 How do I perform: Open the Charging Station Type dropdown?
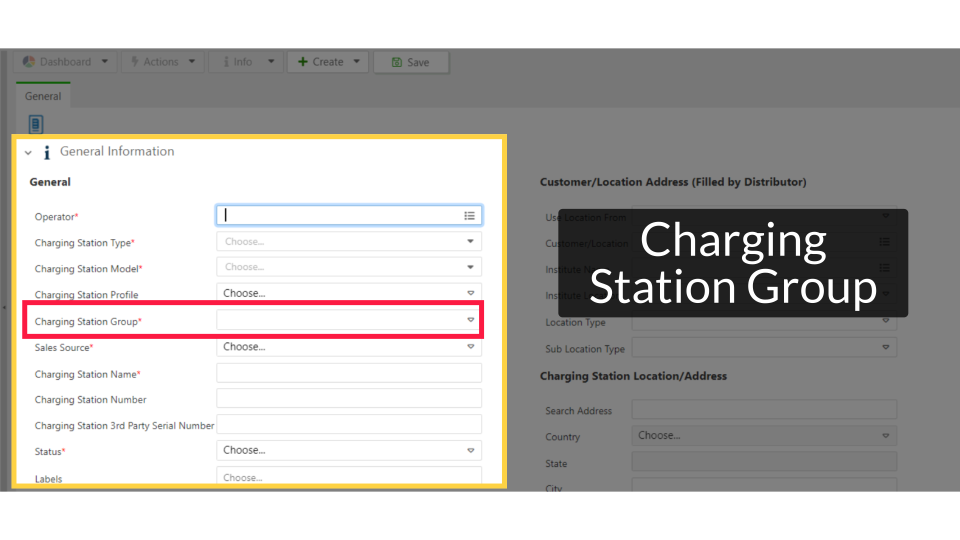349,241
